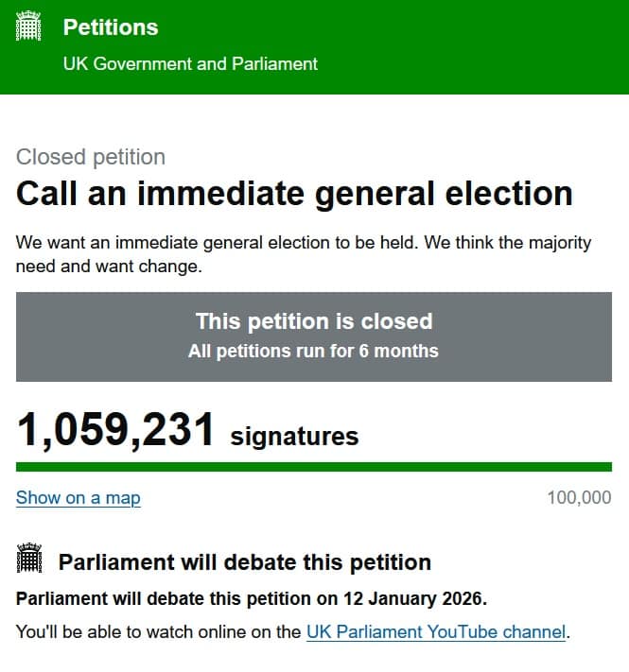Image resolution: width=629 pixels, height=672 pixels.
Task: Click the green signature progress bar
Action: click(x=313, y=467)
